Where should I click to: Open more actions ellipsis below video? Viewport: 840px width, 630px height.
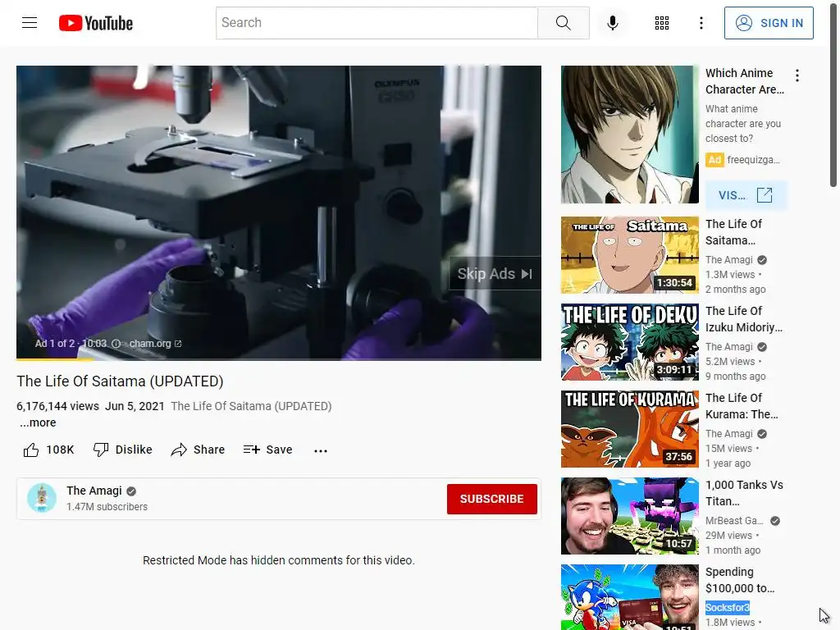(x=321, y=450)
